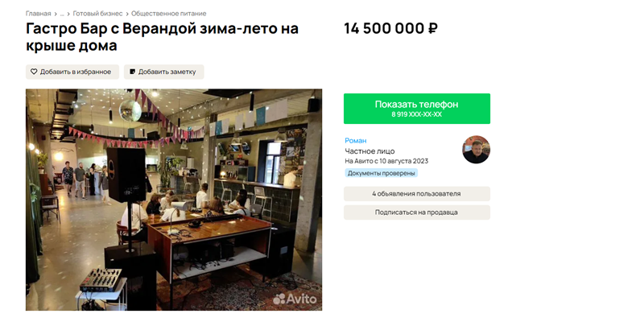The image size is (644, 322).
Task: Click Добавить заметку button
Action: (x=164, y=72)
